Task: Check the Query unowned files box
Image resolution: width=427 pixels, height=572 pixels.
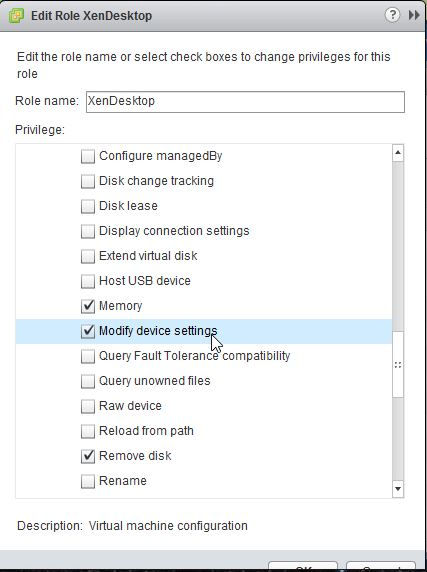Action: click(x=88, y=381)
